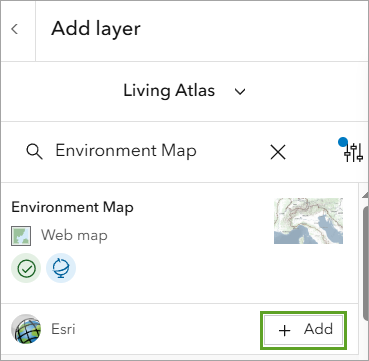Add the Environment Map layer
The height and width of the screenshot is (361, 369).
pyautogui.click(x=303, y=330)
